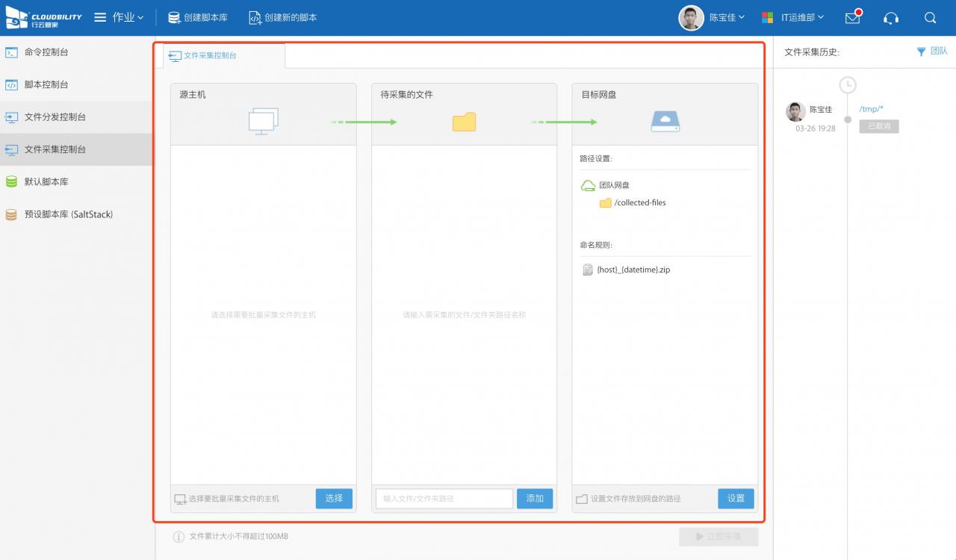Click the 输入文件/文件夹路径 input field
Image resolution: width=956 pixels, height=560 pixels.
click(x=444, y=498)
